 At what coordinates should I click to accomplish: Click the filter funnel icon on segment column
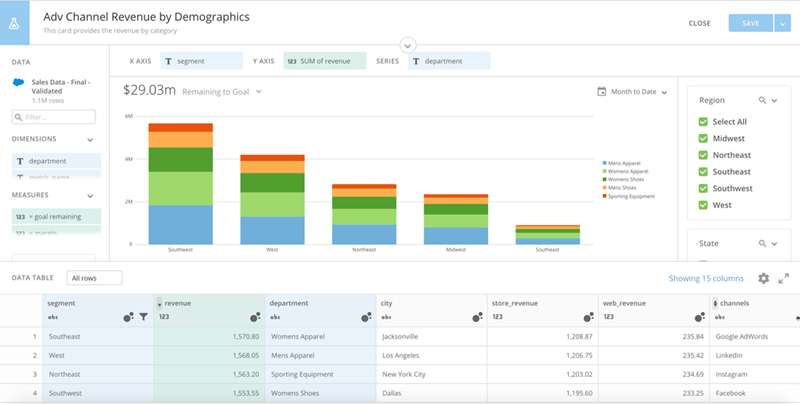point(143,317)
